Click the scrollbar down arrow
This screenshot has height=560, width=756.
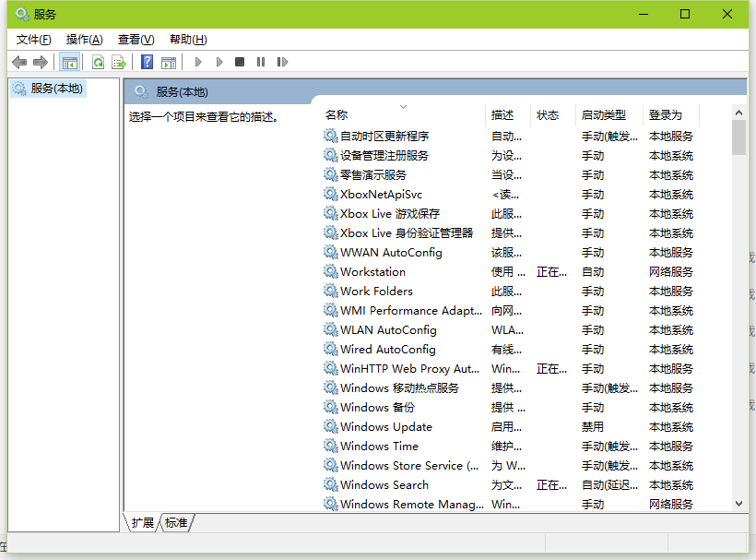pyautogui.click(x=738, y=504)
